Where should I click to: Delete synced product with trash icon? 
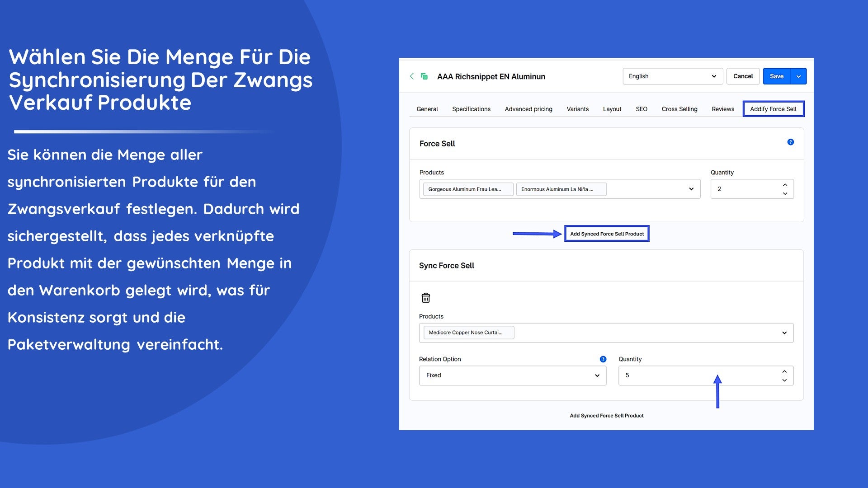[x=425, y=298]
